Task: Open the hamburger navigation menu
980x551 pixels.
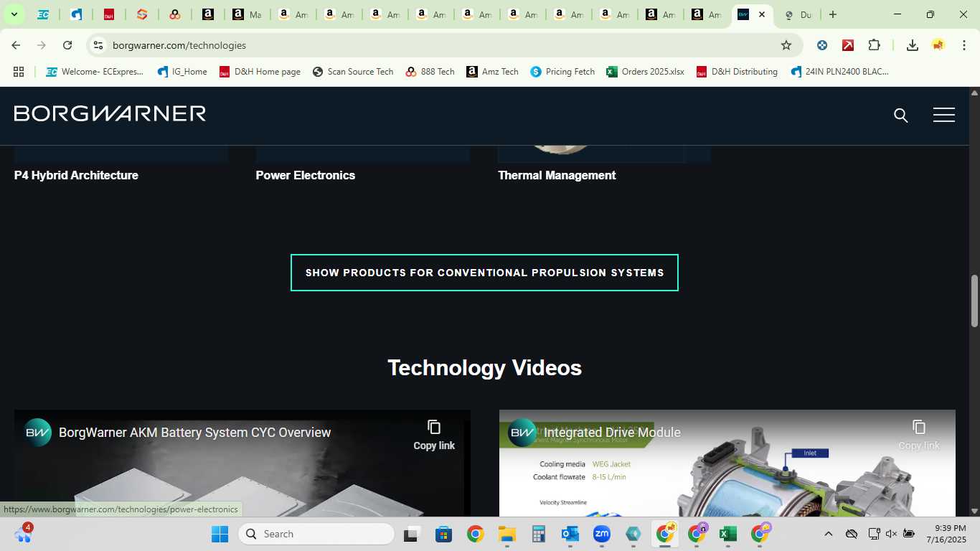Action: coord(943,115)
